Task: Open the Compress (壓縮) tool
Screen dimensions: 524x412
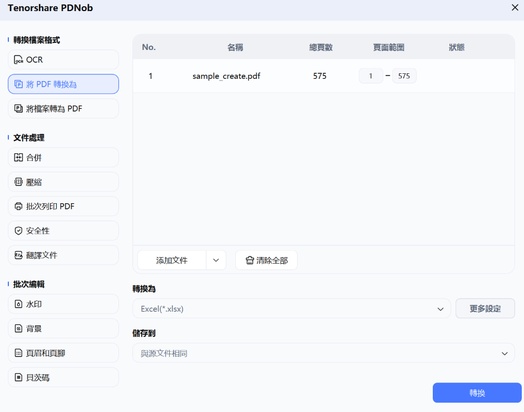Action: [63, 182]
